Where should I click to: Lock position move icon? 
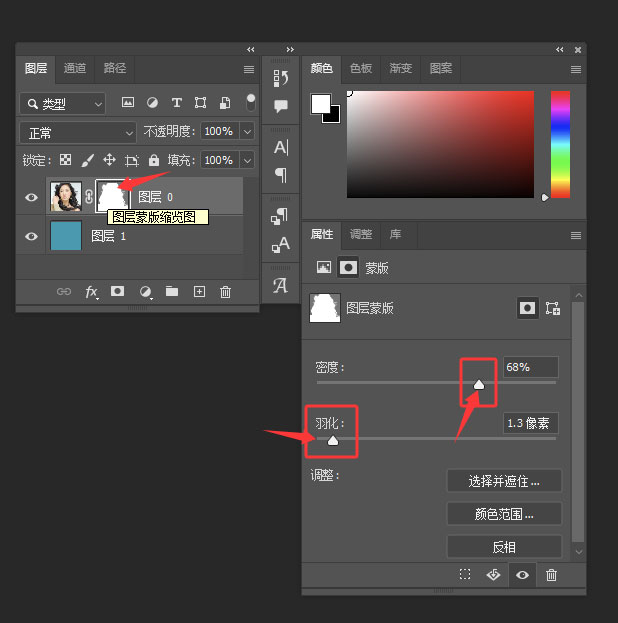tap(109, 160)
